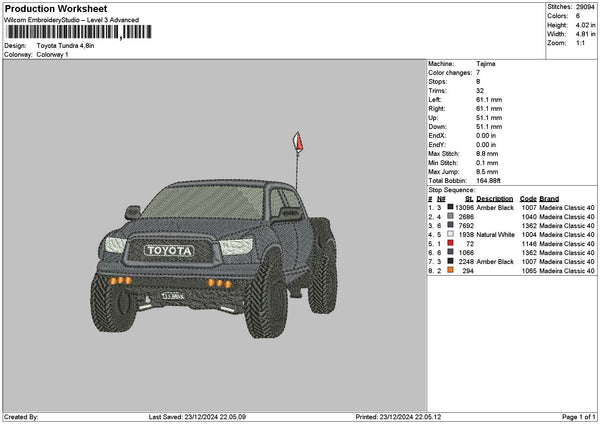Click the Total Bobbin value 164.88ft
Viewport: 600px width, 424px height.
coord(488,181)
